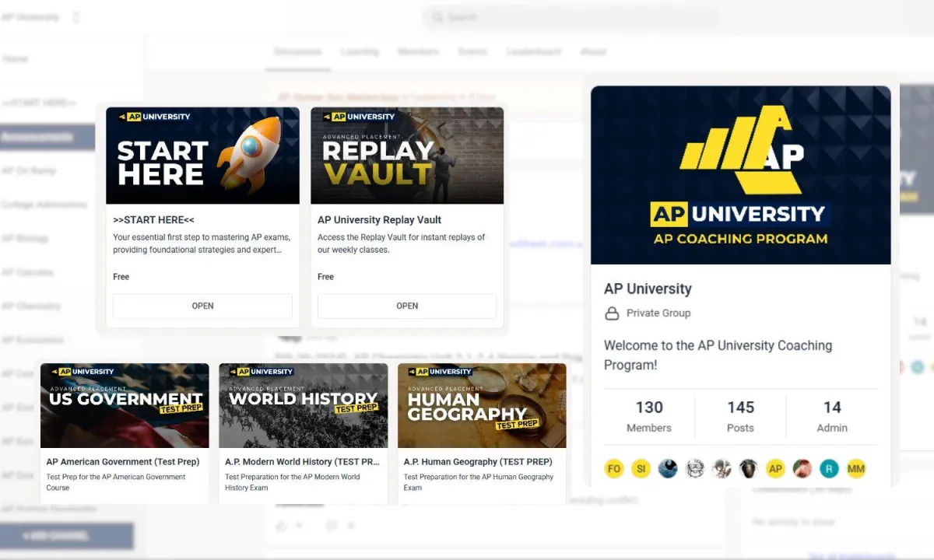Click the Add Channel button in sidebar

(66, 536)
